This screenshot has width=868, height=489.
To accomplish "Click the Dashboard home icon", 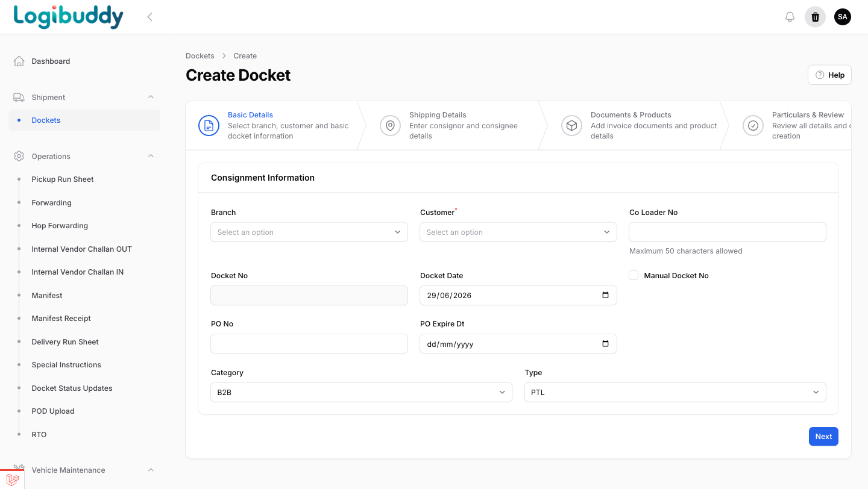I will (x=19, y=61).
